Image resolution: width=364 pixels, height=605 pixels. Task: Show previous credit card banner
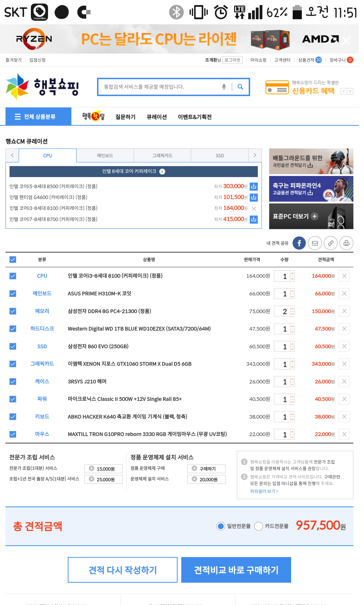click(x=344, y=91)
